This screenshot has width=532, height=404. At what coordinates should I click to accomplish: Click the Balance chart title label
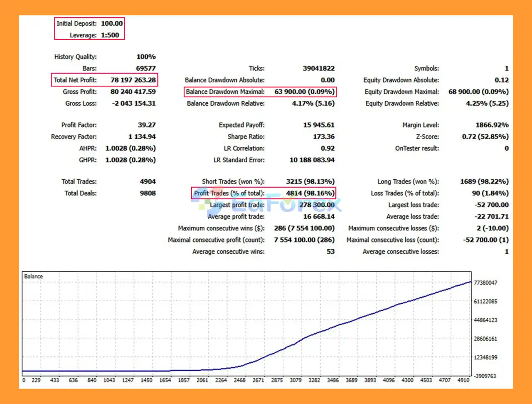(x=33, y=276)
